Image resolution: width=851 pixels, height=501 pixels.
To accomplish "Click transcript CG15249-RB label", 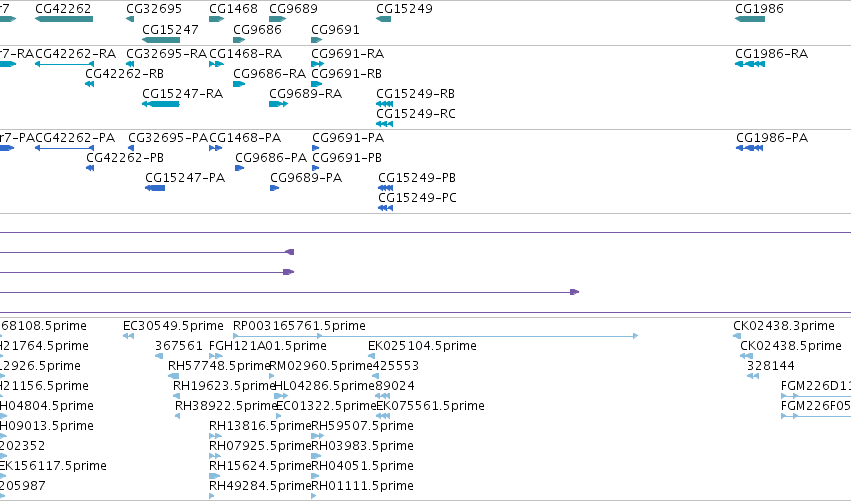I will (415, 94).
